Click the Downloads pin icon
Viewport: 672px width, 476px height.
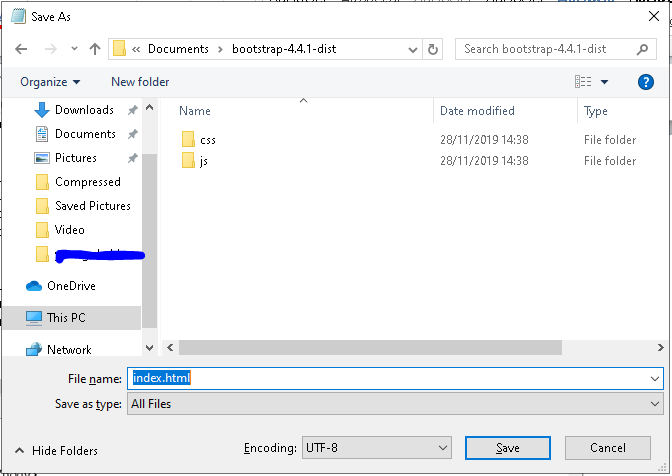[x=132, y=111]
